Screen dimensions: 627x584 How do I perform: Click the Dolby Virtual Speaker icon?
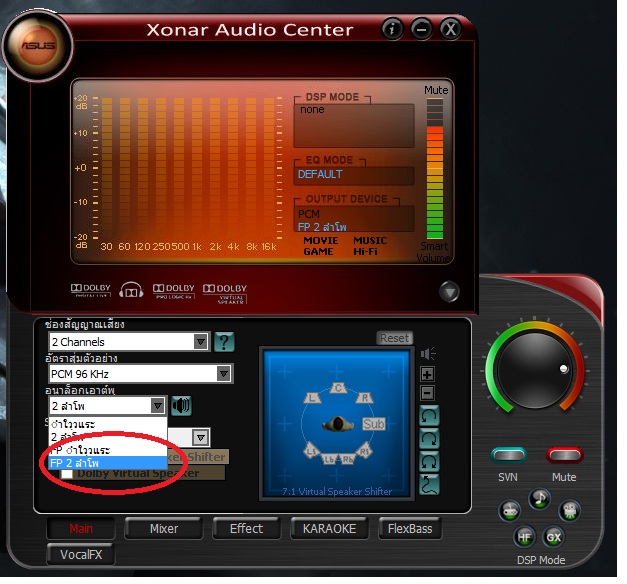[225, 293]
